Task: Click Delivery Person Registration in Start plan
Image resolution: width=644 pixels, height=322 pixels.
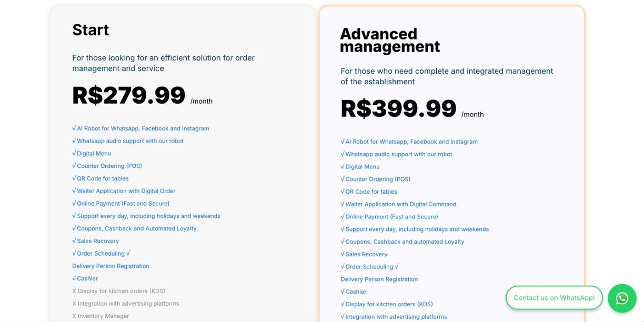Action: click(x=111, y=266)
